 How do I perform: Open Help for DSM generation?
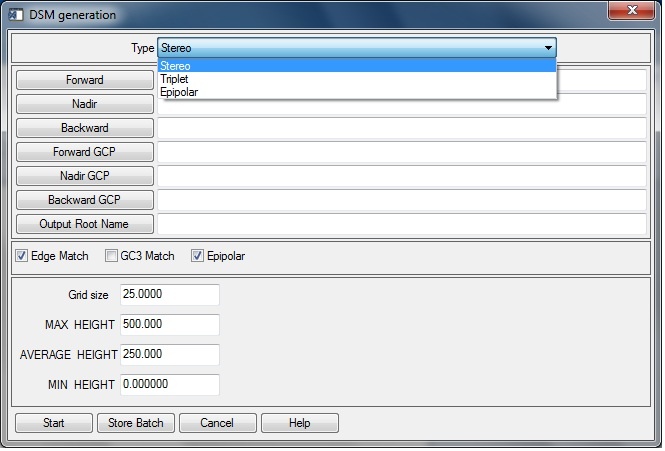coord(300,423)
